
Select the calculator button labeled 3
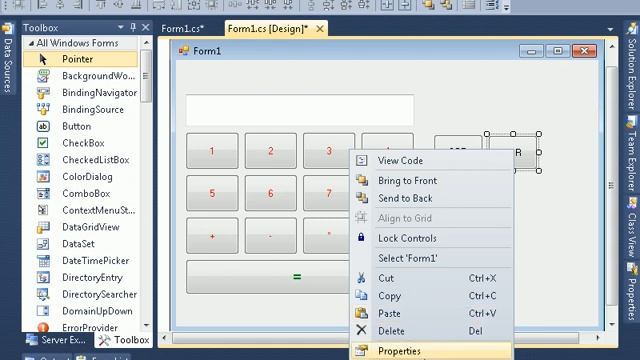pyautogui.click(x=329, y=151)
